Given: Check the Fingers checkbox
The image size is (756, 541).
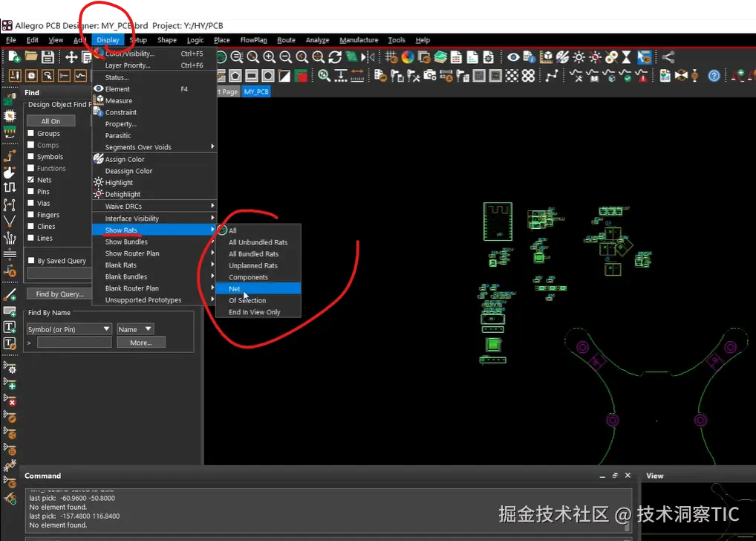Looking at the screenshot, I should (x=31, y=214).
